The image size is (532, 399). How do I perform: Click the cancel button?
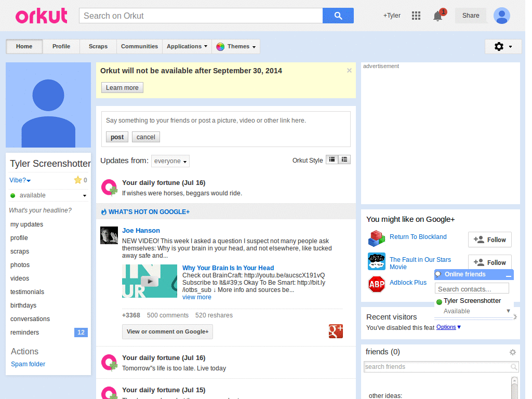(146, 137)
